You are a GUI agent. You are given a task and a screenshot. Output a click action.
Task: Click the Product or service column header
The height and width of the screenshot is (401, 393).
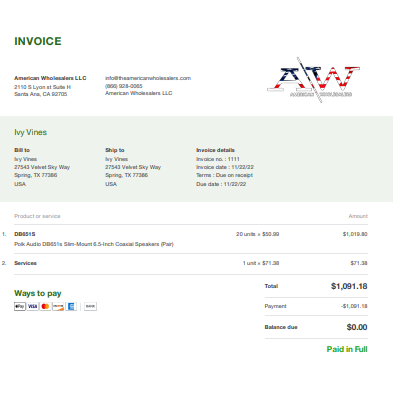[37, 216]
